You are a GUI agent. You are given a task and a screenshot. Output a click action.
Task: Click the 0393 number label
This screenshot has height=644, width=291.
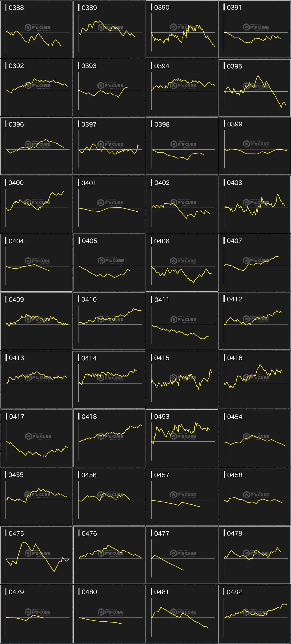tap(89, 66)
